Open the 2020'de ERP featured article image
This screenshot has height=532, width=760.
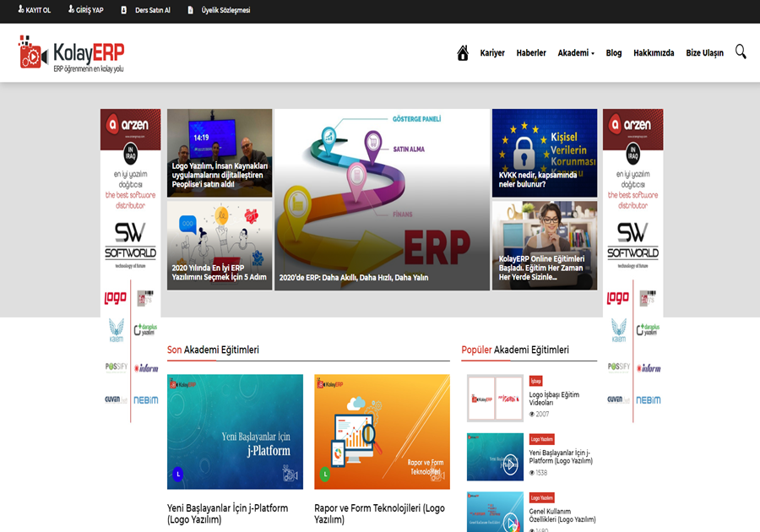pyautogui.click(x=382, y=199)
